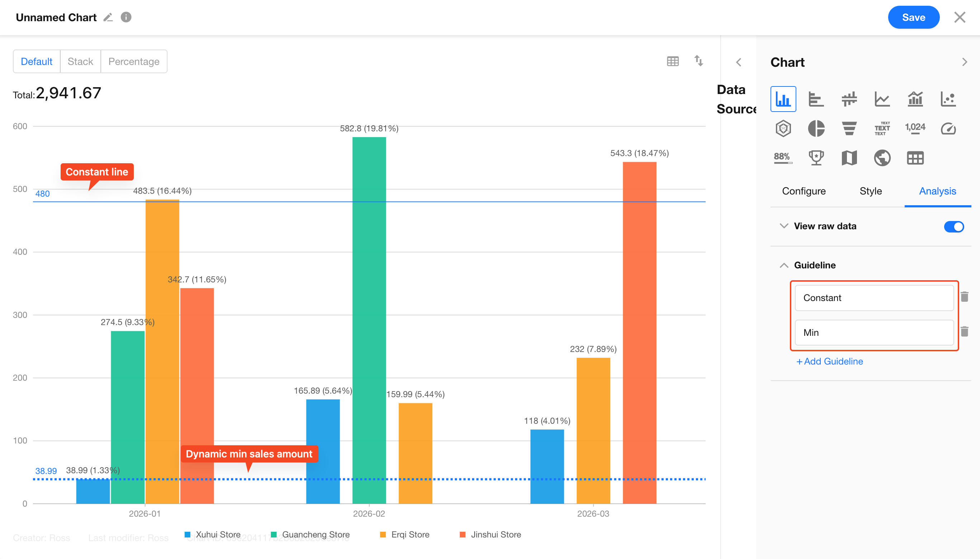The height and width of the screenshot is (559, 980).
Task: Switch to the Stack display mode
Action: coord(80,61)
